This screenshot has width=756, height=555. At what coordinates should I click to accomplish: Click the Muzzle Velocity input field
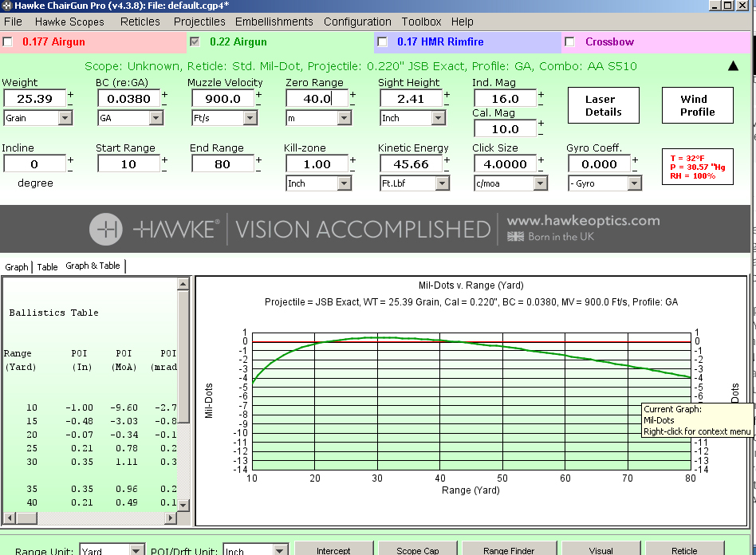tap(222, 99)
